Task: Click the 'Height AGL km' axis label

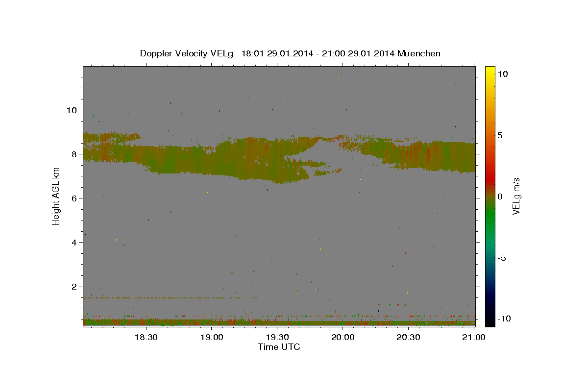Action: pos(56,196)
